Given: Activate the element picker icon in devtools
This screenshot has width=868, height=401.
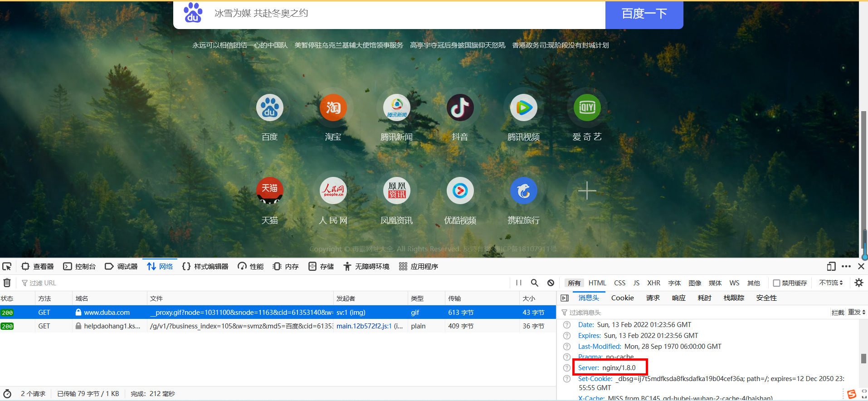Looking at the screenshot, I should coord(7,266).
